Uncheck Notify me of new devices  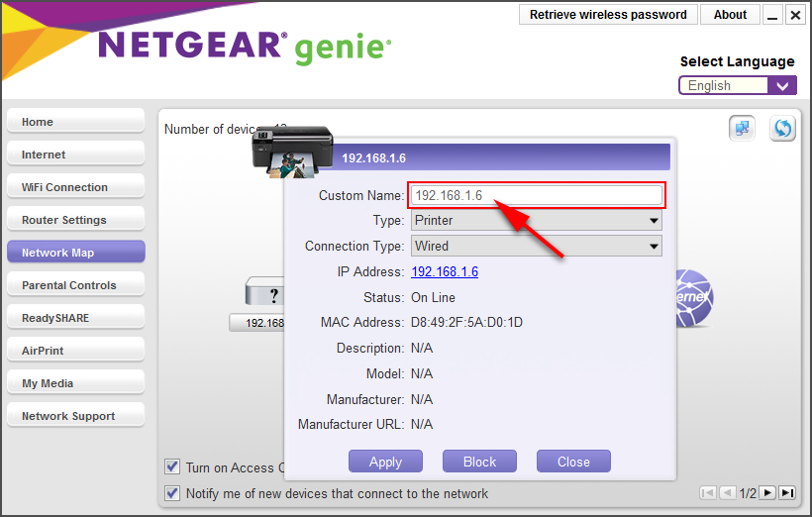pyautogui.click(x=173, y=493)
